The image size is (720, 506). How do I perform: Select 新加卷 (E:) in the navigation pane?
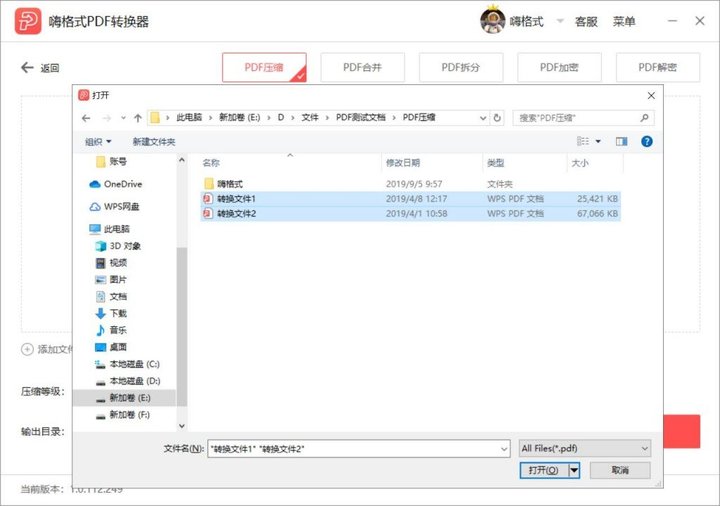pos(124,398)
